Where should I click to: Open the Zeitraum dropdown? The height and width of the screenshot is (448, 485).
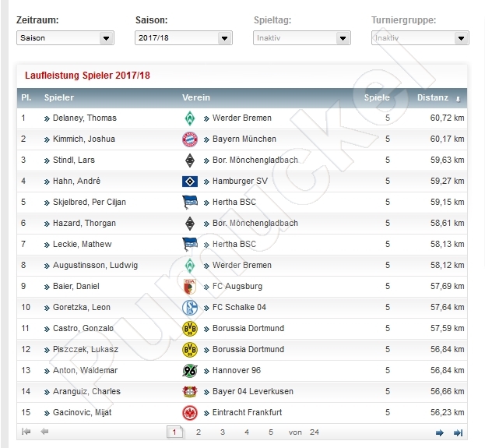pyautogui.click(x=65, y=38)
